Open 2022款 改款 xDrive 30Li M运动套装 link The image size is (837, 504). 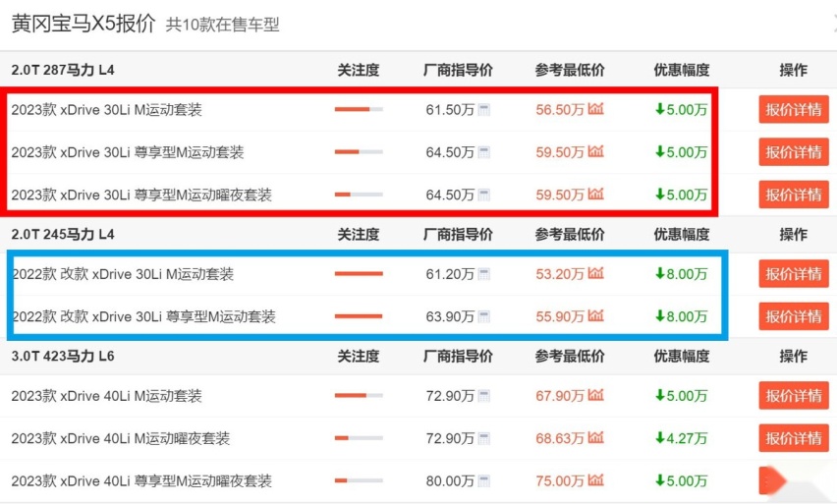click(123, 274)
